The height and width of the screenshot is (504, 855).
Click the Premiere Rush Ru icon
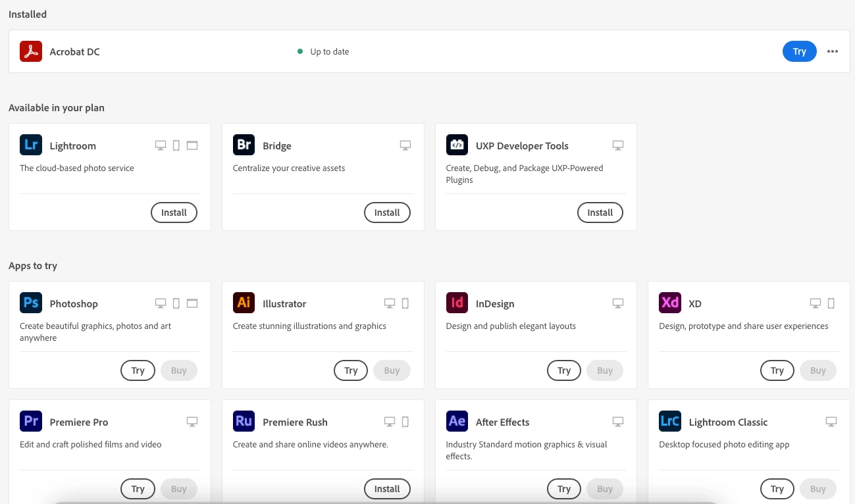pos(244,421)
